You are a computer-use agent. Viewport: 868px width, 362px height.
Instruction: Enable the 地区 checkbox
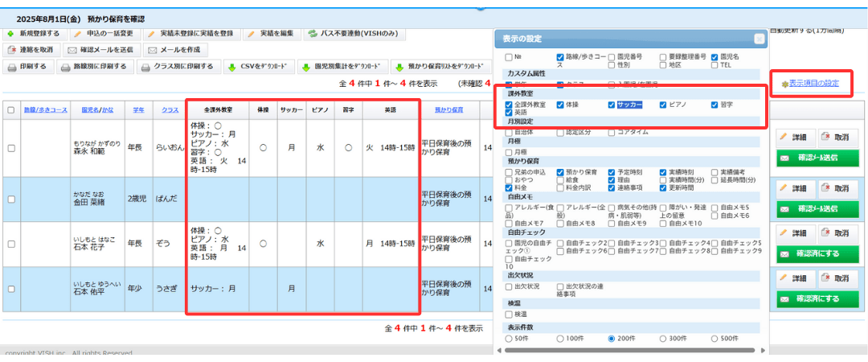point(663,65)
